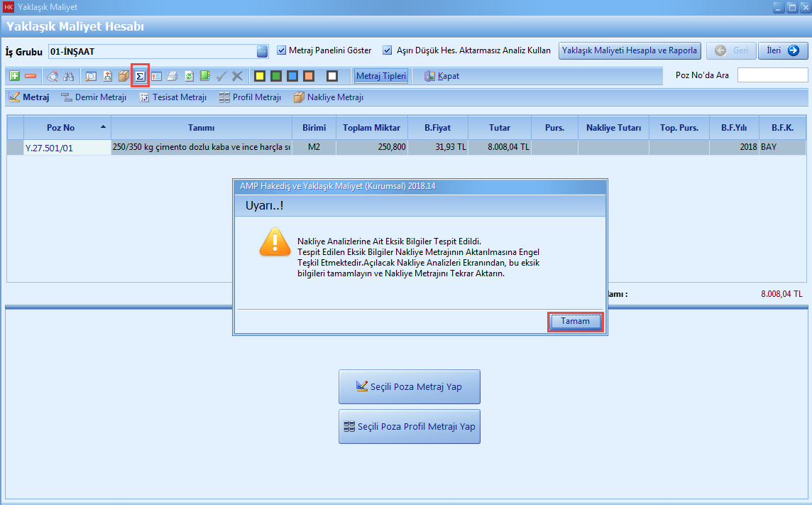The image size is (812, 505).
Task: Uncheck Metraj Panelini Göster checkbox
Action: point(281,50)
